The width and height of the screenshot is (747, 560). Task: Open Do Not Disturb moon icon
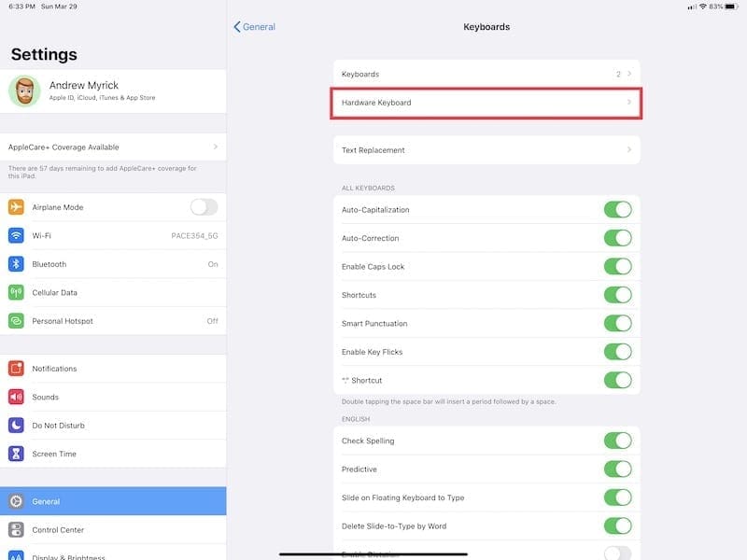coord(16,426)
